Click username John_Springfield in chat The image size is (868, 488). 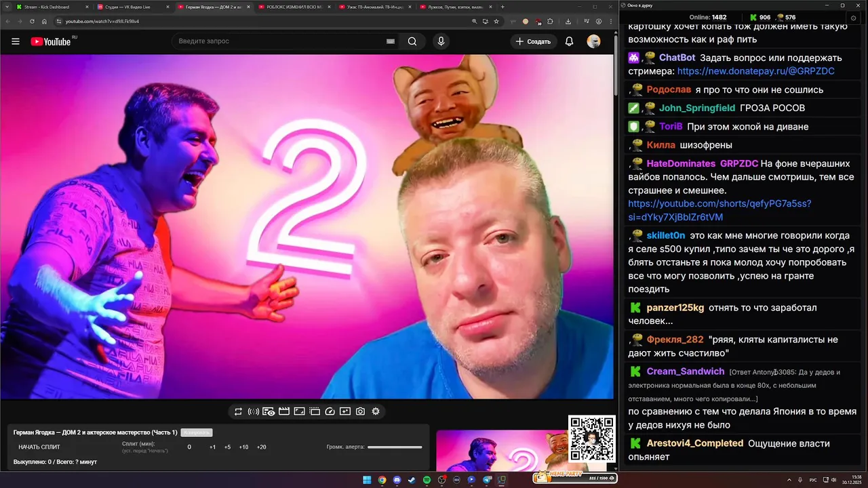click(697, 108)
